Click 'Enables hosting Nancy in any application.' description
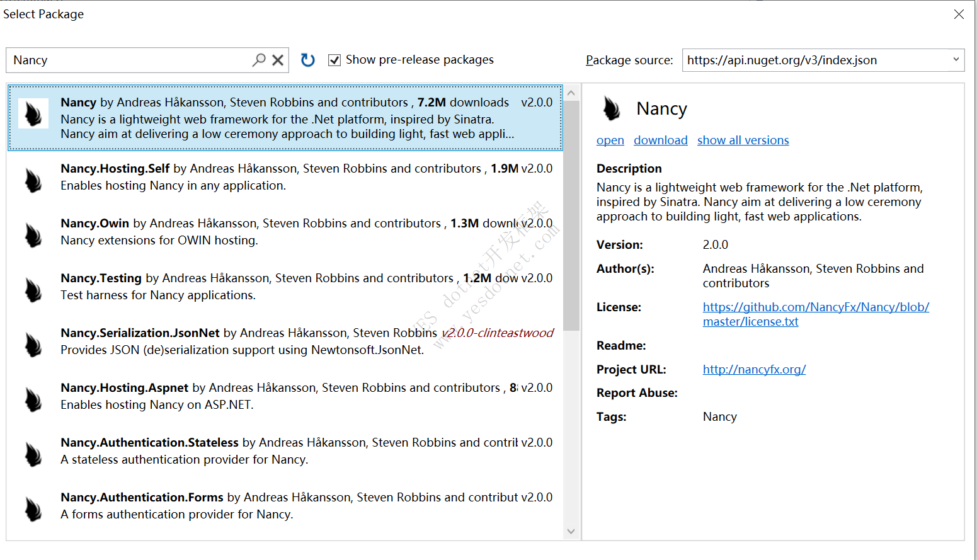 pyautogui.click(x=173, y=185)
